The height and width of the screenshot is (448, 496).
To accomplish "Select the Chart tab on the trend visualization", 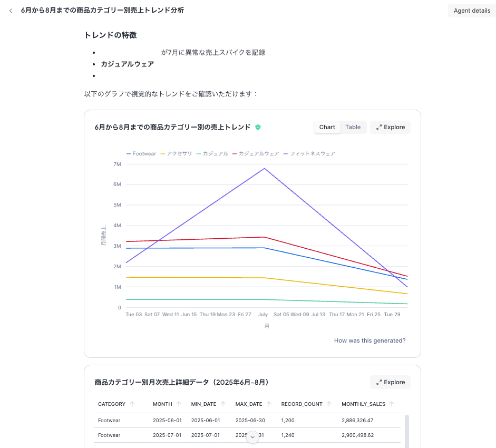I will pos(327,127).
